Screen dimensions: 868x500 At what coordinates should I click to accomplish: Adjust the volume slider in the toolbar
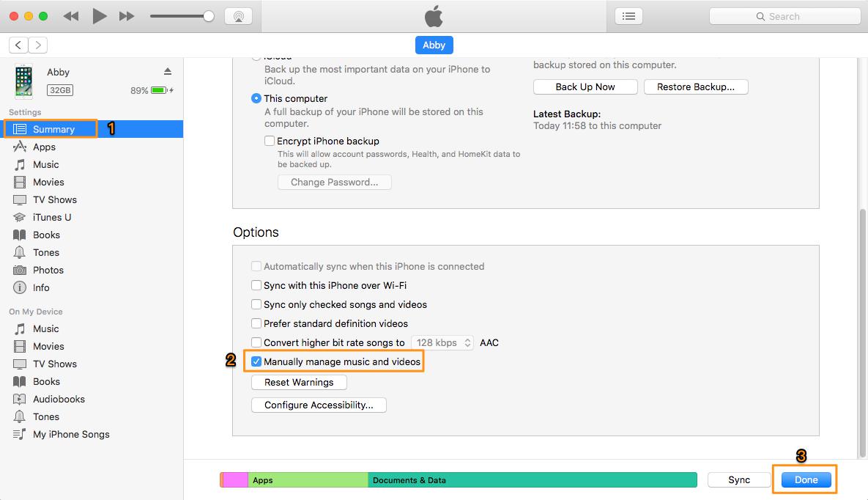pyautogui.click(x=182, y=15)
